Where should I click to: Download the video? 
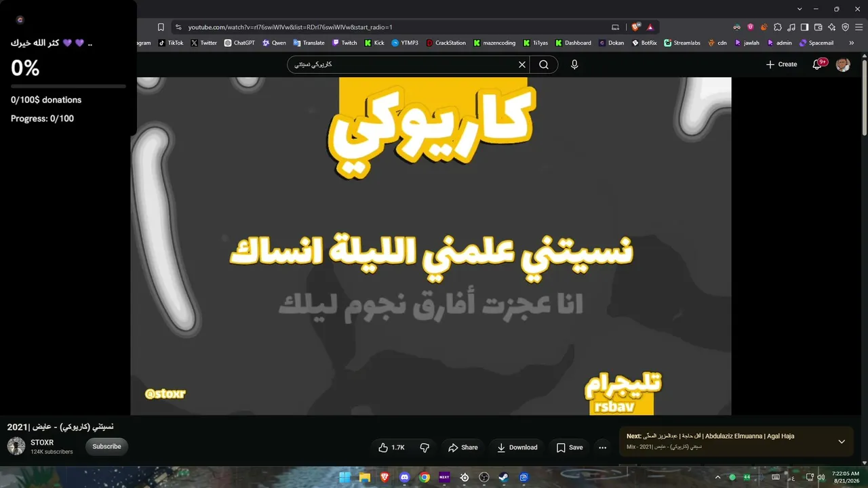[517, 447]
